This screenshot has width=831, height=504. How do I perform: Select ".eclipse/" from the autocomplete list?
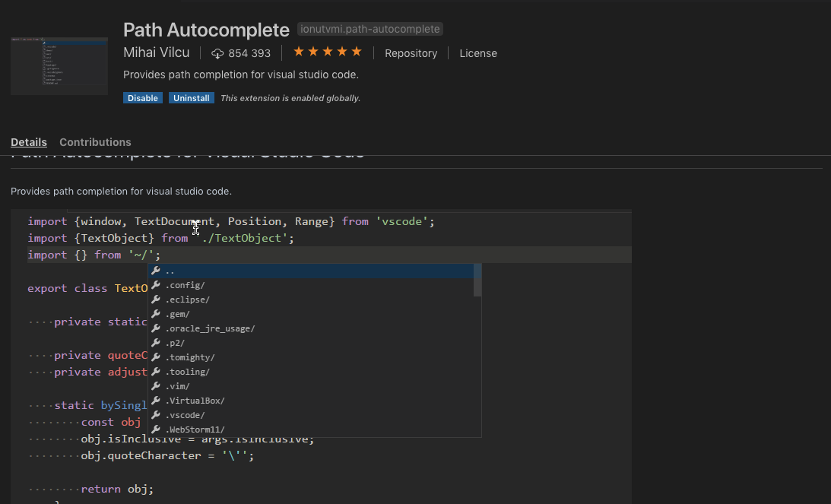(186, 299)
